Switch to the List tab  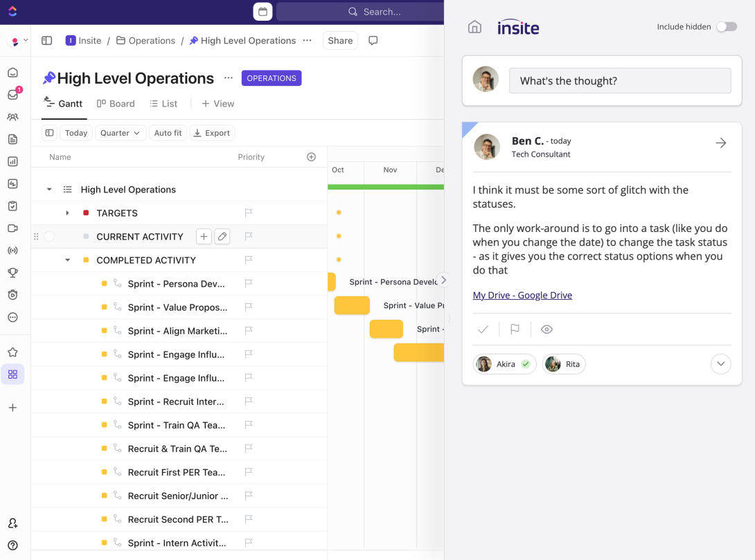163,103
